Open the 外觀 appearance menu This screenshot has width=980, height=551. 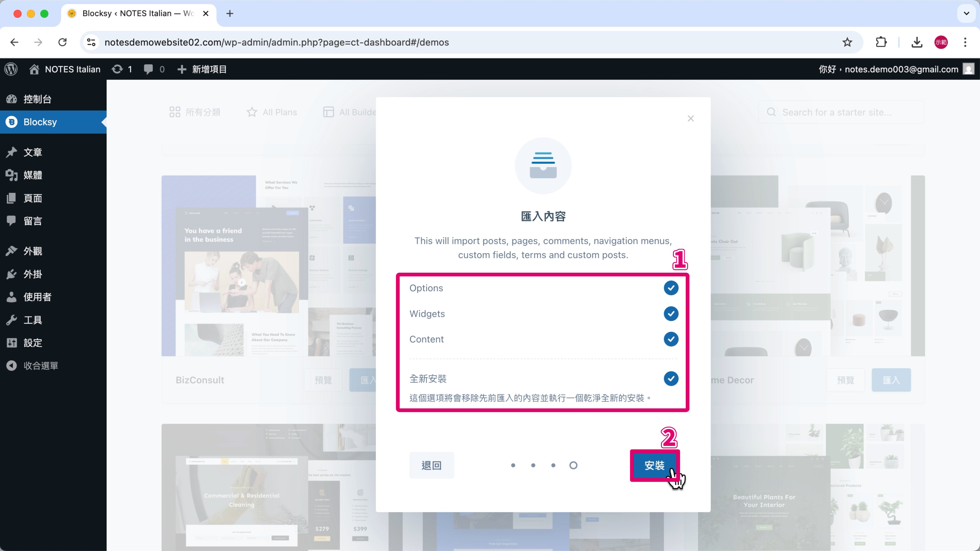click(33, 251)
